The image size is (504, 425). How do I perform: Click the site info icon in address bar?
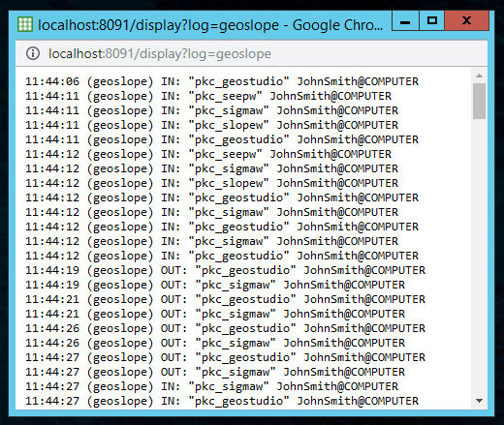33,53
